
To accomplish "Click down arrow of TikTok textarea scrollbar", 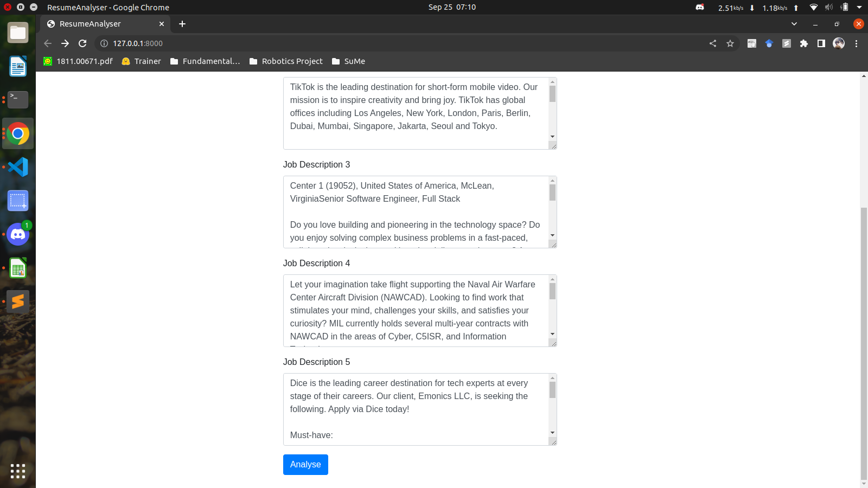I will (x=552, y=137).
